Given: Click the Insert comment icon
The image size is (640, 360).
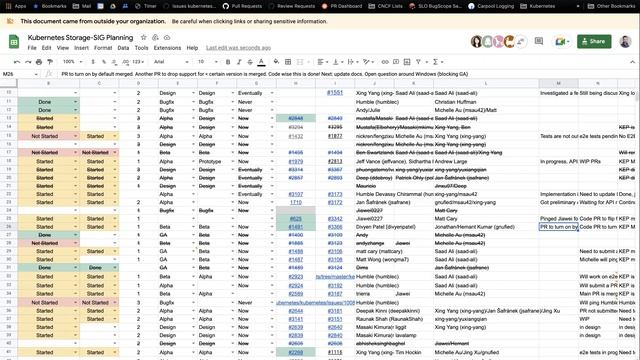Looking at the screenshot, I should coord(396,62).
